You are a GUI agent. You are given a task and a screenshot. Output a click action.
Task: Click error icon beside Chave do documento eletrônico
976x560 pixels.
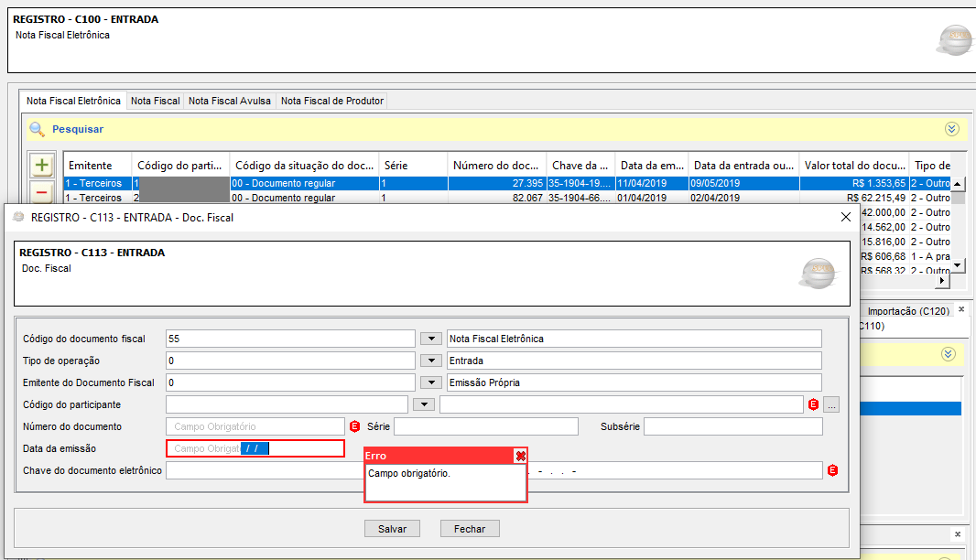832,470
